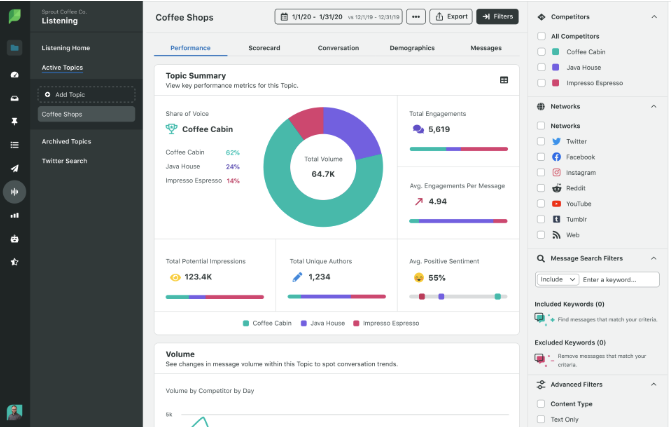The height and width of the screenshot is (427, 671).
Task: Click the Sprout leaf logo icon
Action: [x=15, y=16]
